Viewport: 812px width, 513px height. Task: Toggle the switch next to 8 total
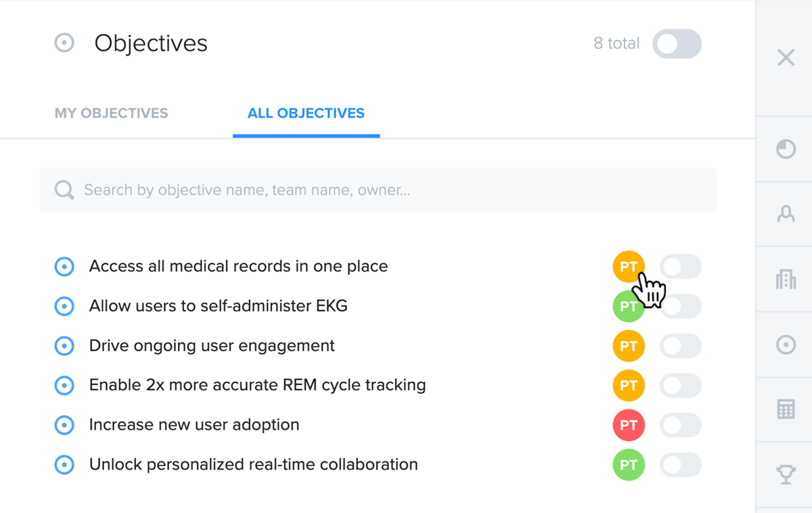677,44
